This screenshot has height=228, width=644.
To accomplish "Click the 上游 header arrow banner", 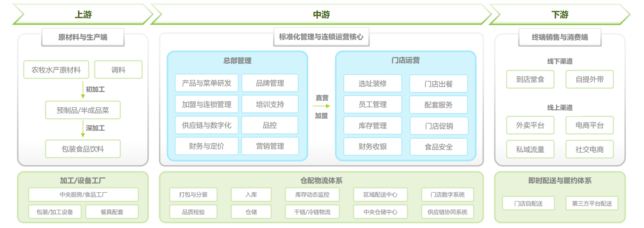I will (x=83, y=14).
